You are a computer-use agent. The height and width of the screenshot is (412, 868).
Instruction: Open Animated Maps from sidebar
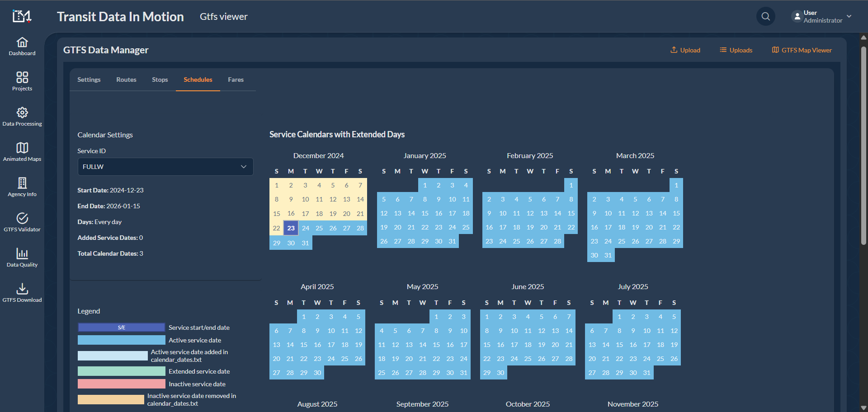click(22, 148)
